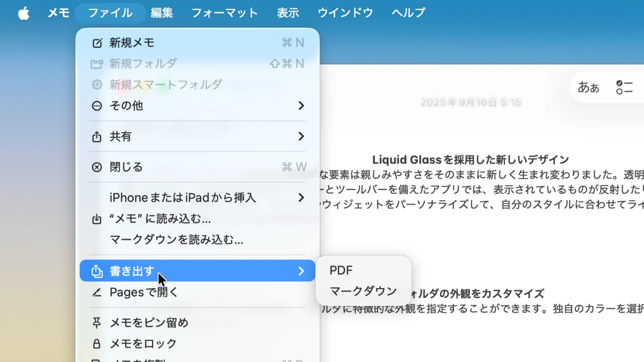
Task: Select マークダウンを読み込む... menu entry
Action: (176, 240)
